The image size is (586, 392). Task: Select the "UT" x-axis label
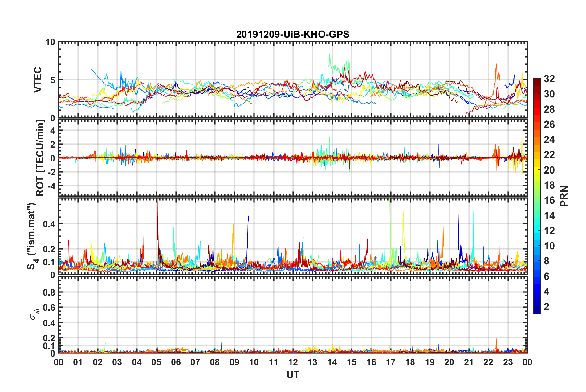coord(293,375)
